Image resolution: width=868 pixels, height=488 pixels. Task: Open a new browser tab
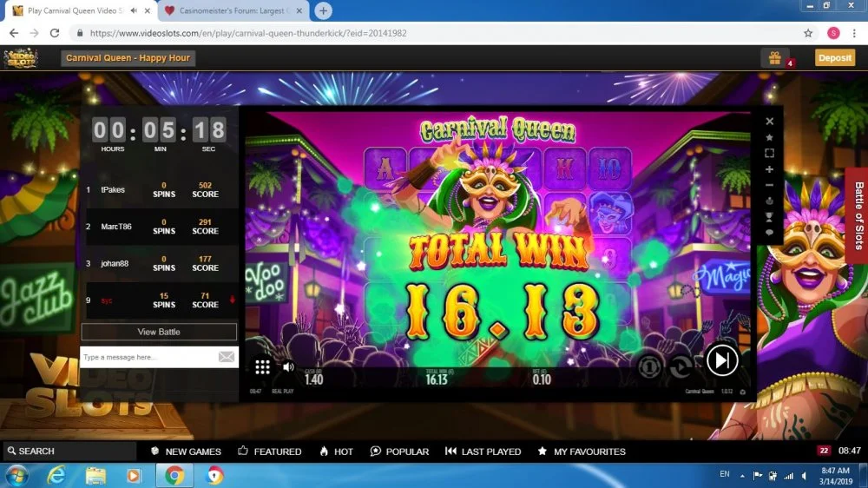tap(323, 10)
